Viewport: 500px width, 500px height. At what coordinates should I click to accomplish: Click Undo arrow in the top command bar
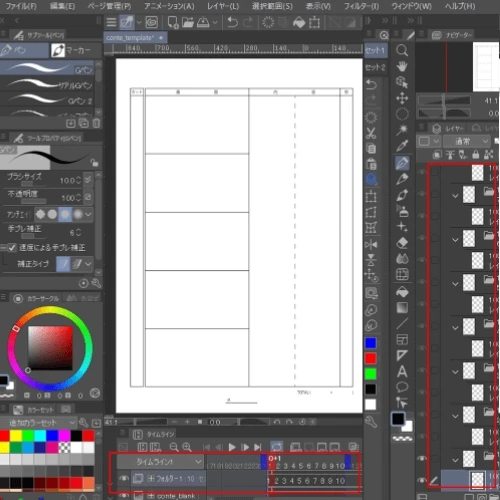tap(232, 22)
